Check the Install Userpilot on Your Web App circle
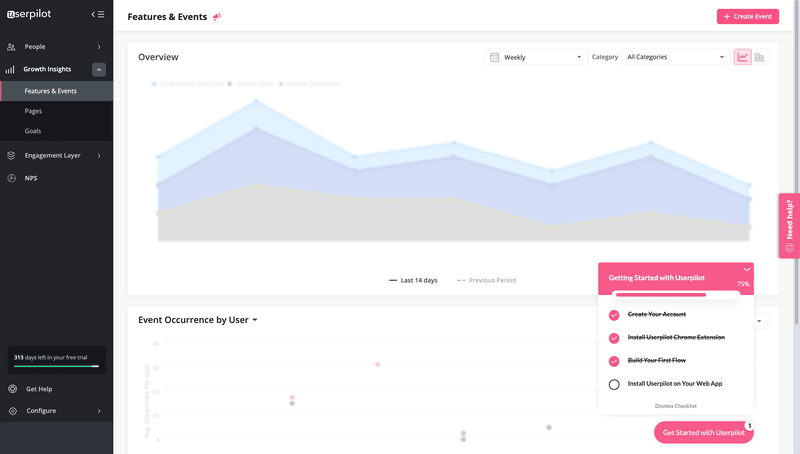This screenshot has height=454, width=800. pyautogui.click(x=614, y=384)
